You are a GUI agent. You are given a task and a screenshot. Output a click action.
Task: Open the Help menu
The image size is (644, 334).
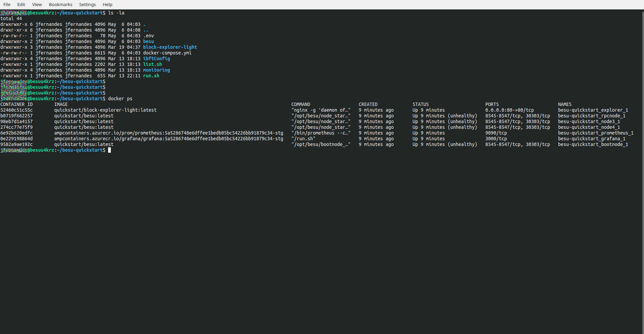pos(107,4)
